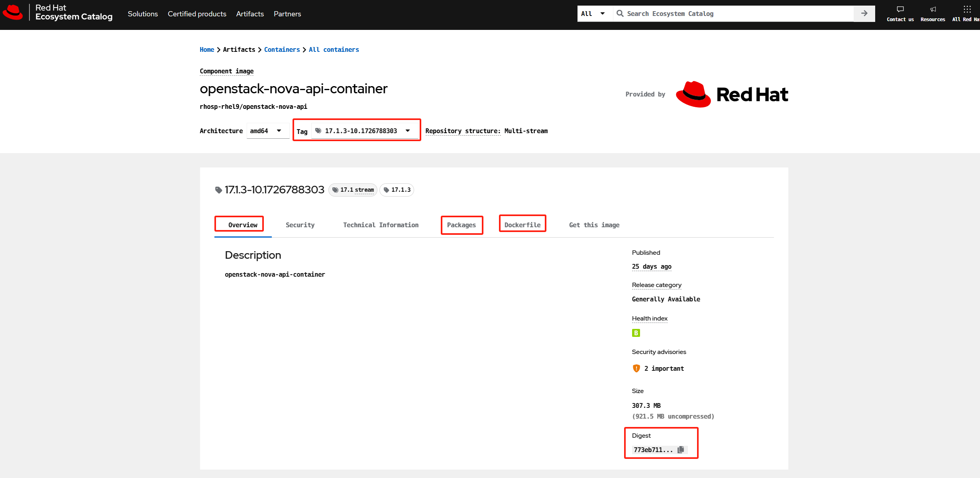This screenshot has height=478, width=980.
Task: Copy the image digest using the copy icon
Action: pyautogui.click(x=681, y=450)
